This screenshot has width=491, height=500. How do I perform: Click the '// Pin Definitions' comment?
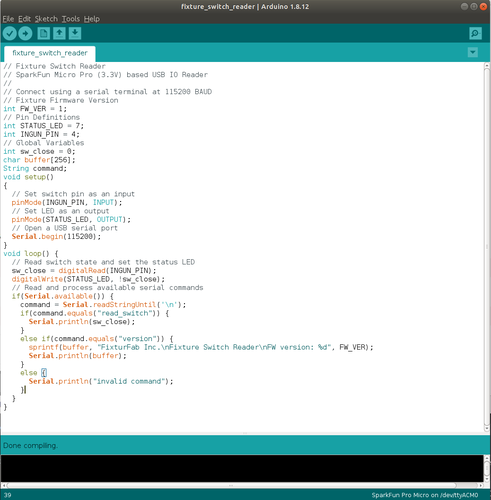click(42, 117)
